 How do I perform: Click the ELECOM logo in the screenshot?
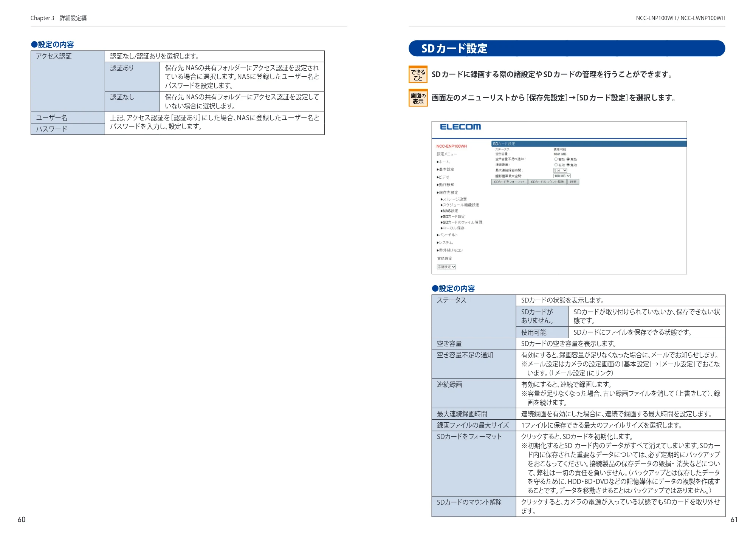click(x=460, y=127)
